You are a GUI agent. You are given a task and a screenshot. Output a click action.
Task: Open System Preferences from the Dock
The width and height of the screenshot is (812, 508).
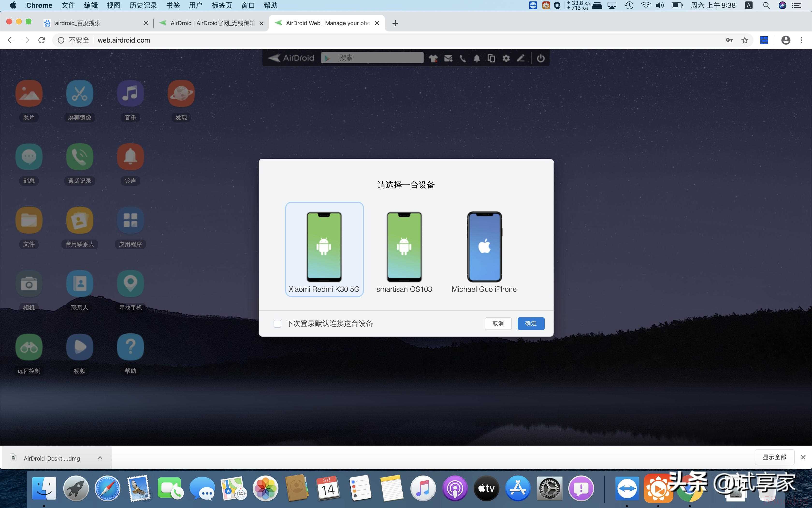click(x=549, y=488)
